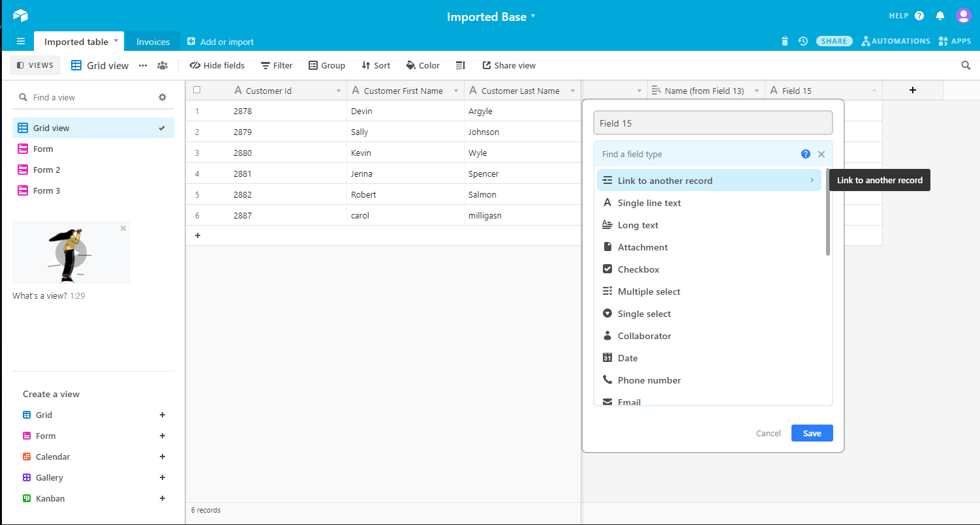Open the user account avatar

[x=963, y=16]
